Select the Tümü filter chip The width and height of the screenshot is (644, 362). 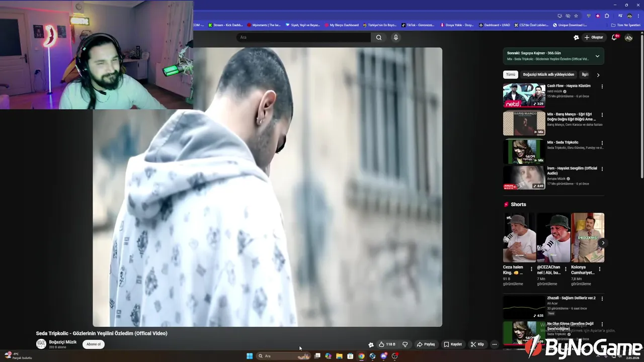pyautogui.click(x=511, y=74)
